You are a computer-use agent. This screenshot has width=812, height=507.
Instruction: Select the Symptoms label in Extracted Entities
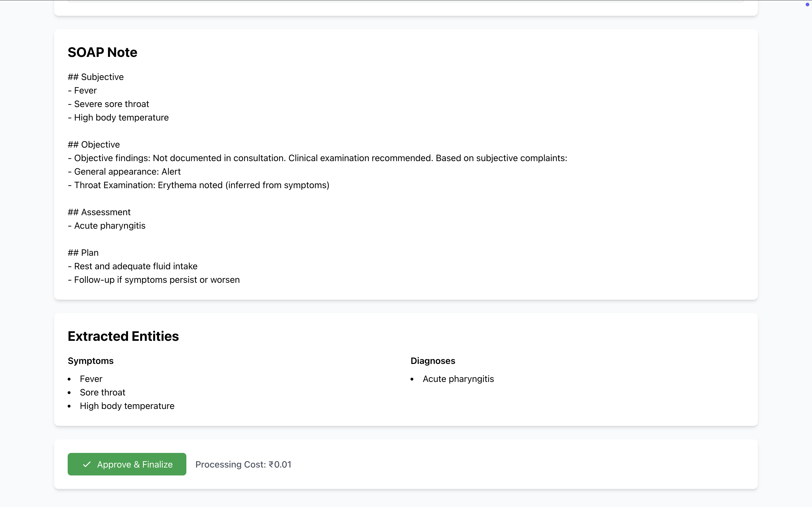(x=90, y=361)
